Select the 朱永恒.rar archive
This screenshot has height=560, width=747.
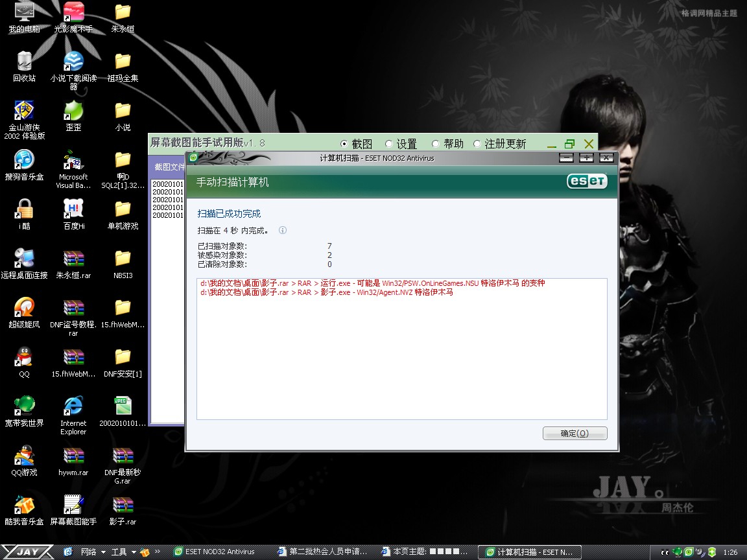73,264
